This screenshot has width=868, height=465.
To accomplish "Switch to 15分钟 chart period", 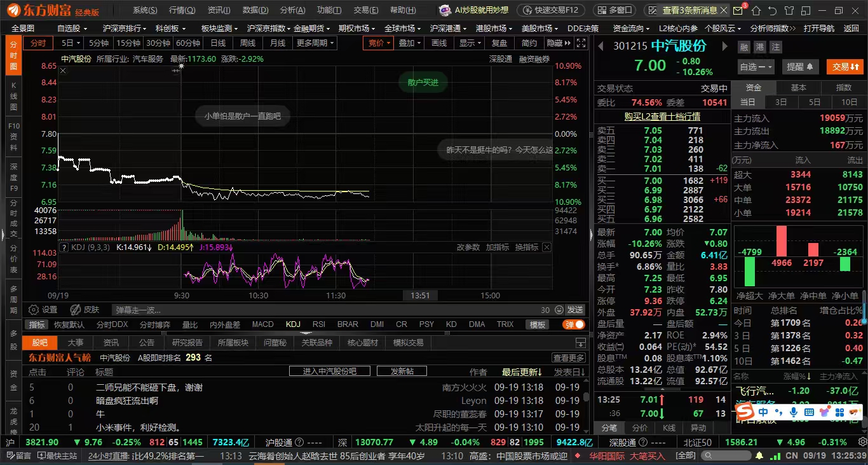I will (x=128, y=43).
